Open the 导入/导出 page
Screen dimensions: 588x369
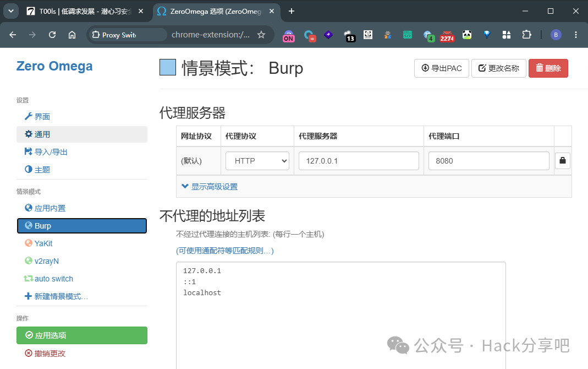tap(82, 152)
